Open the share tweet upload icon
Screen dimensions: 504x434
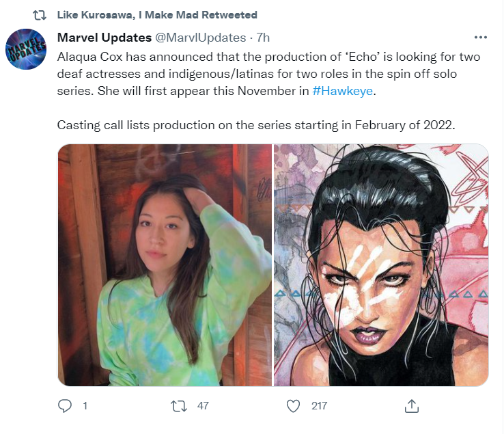pyautogui.click(x=412, y=406)
